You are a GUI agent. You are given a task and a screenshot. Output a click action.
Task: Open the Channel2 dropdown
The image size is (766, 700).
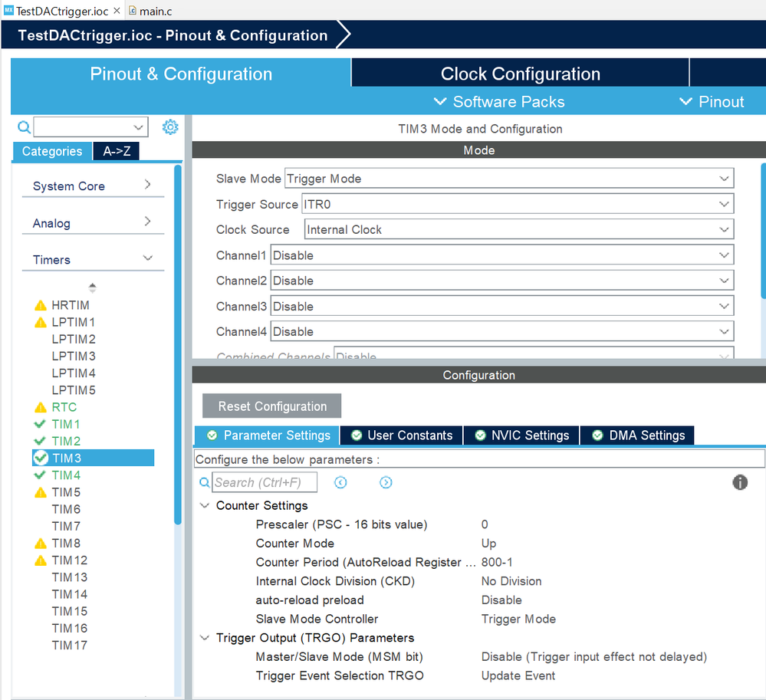[502, 281]
